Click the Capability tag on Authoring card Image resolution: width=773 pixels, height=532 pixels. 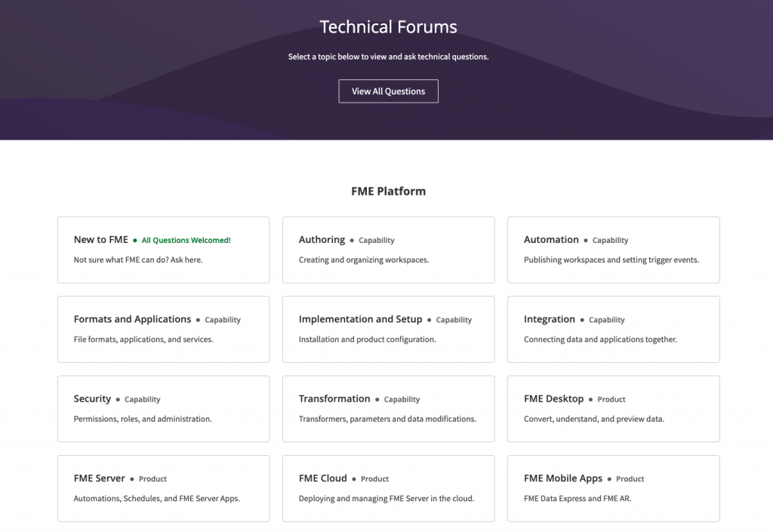[377, 240]
